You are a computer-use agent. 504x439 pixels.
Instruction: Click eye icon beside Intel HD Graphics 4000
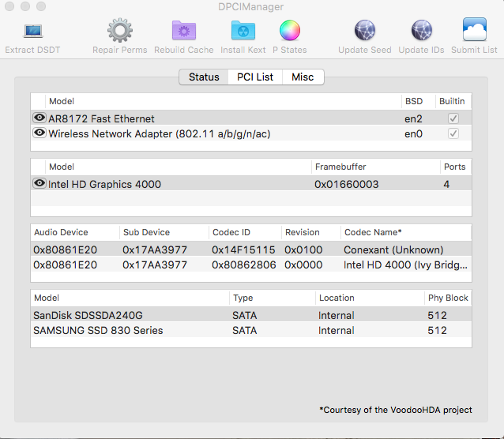39,183
